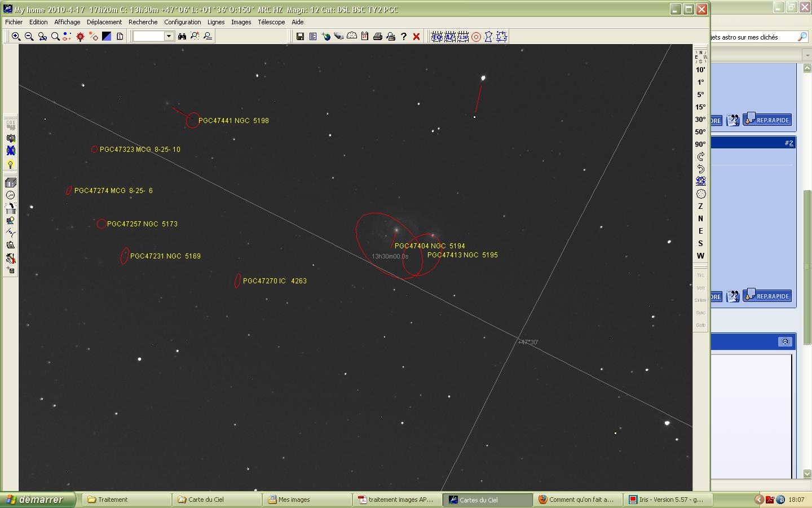The image size is (812, 508).
Task: Click the 'PGC47231 NGC 5169' label
Action: tap(165, 256)
